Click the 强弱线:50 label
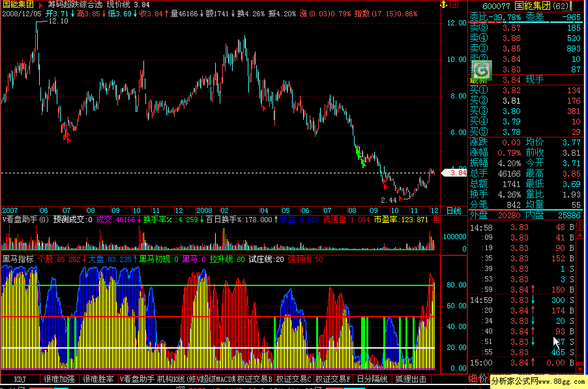 click(x=305, y=259)
